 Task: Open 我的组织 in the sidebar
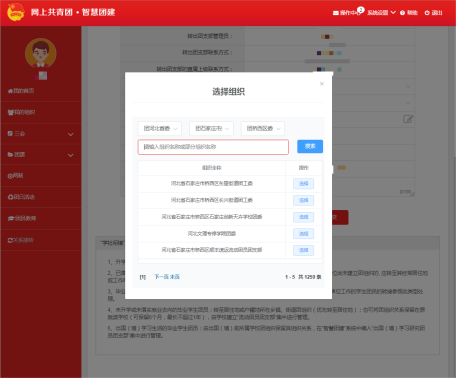coord(21,112)
